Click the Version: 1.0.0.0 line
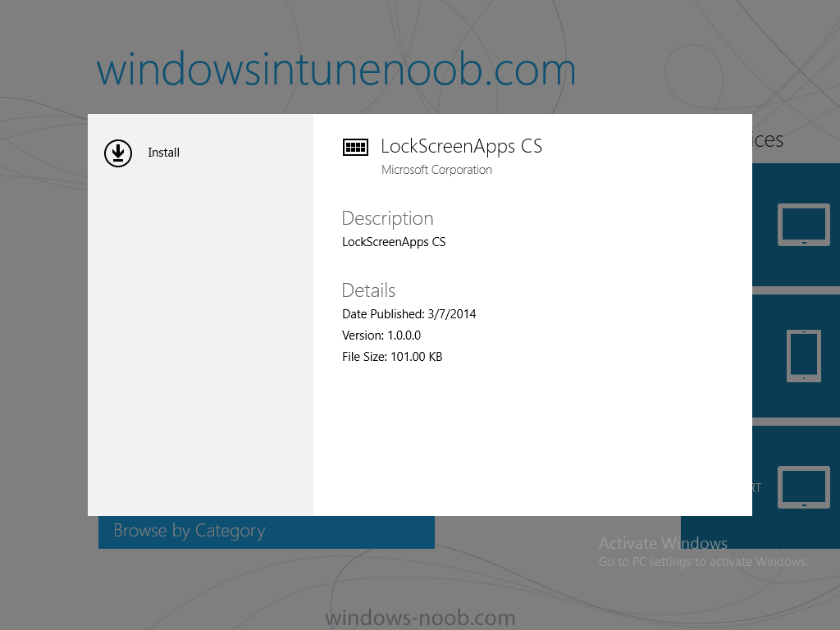 coord(381,336)
